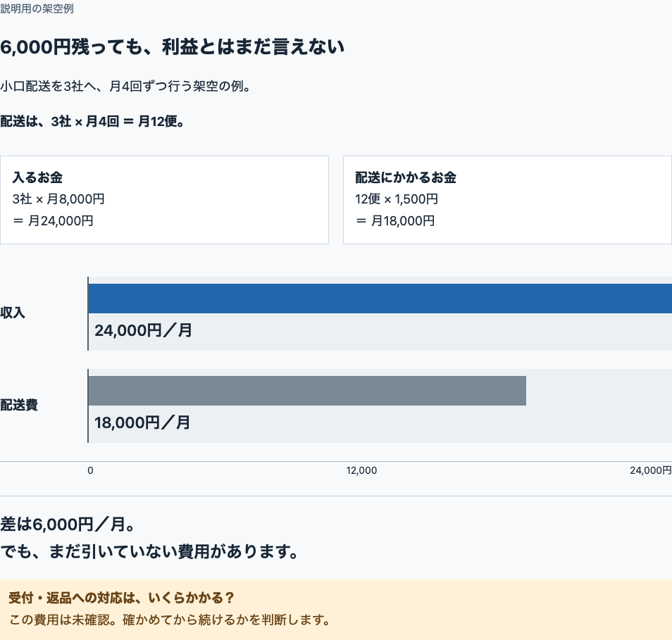Image resolution: width=672 pixels, height=640 pixels.
Task: Click the blue 収入 bar
Action: [380, 298]
